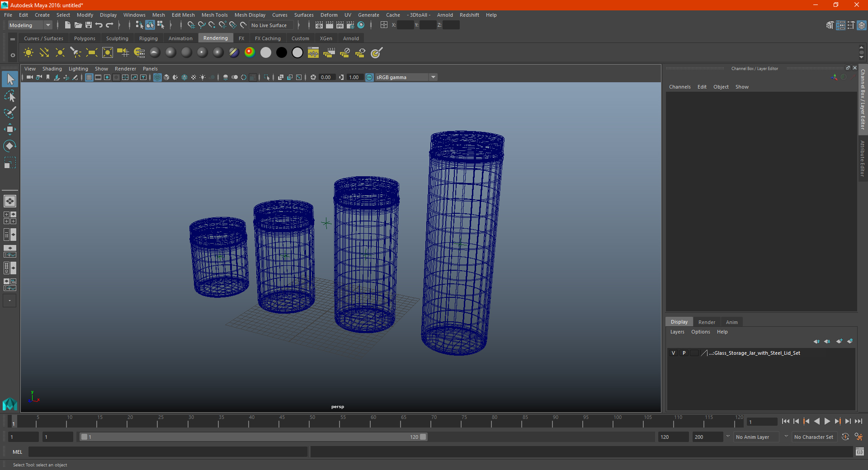Activate the Move tool
The image size is (868, 470).
coord(10,129)
